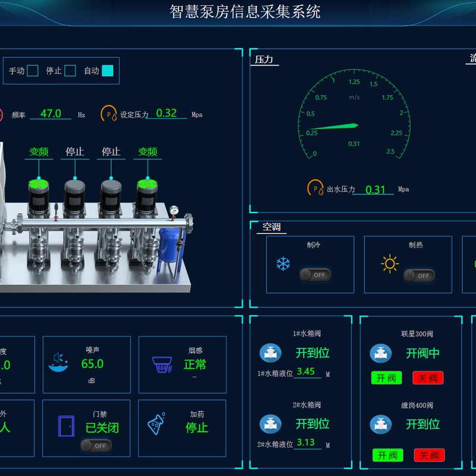Click the fourth pump 变频 status label
The width and height of the screenshot is (476, 476).
148,152
